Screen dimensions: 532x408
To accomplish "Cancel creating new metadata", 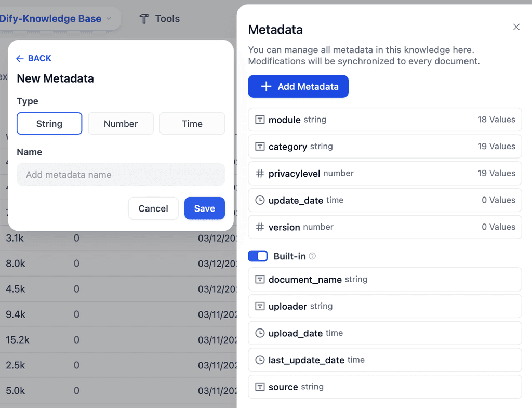I will click(x=153, y=208).
